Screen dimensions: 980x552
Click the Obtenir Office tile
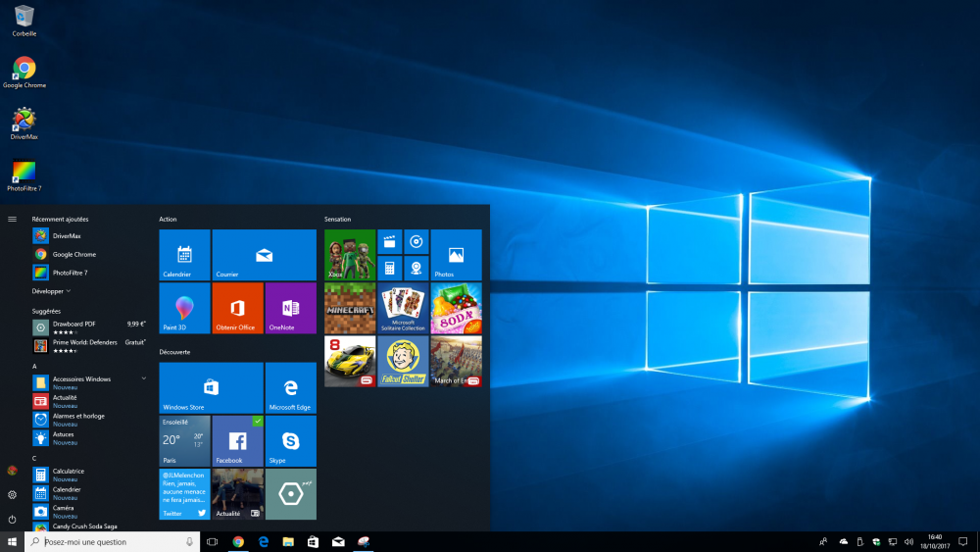click(x=238, y=308)
